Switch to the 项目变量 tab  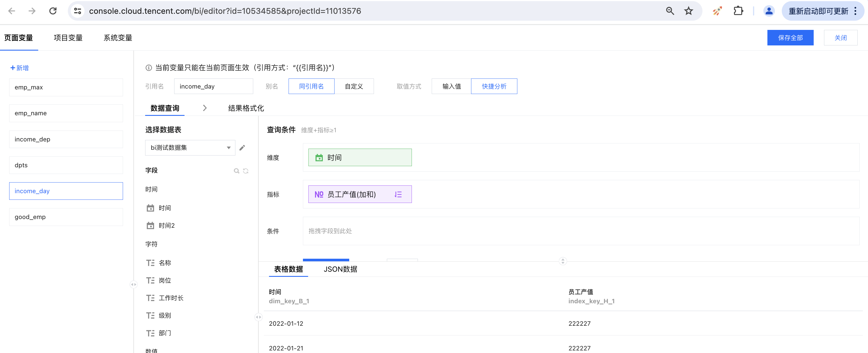[68, 38]
